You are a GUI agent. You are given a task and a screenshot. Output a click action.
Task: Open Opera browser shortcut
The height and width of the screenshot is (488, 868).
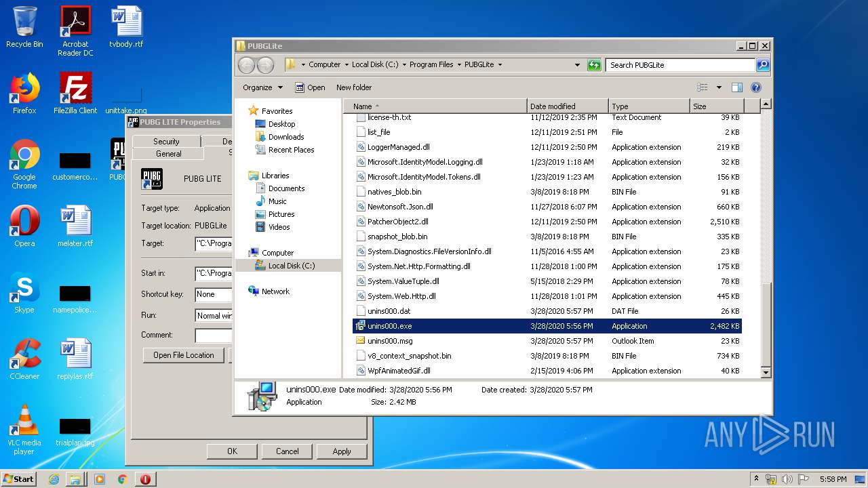pos(24,226)
